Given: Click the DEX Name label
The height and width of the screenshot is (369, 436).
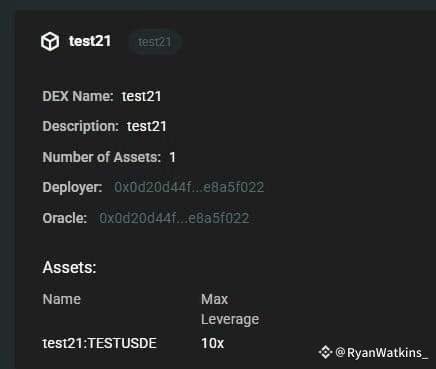Looking at the screenshot, I should point(78,97).
